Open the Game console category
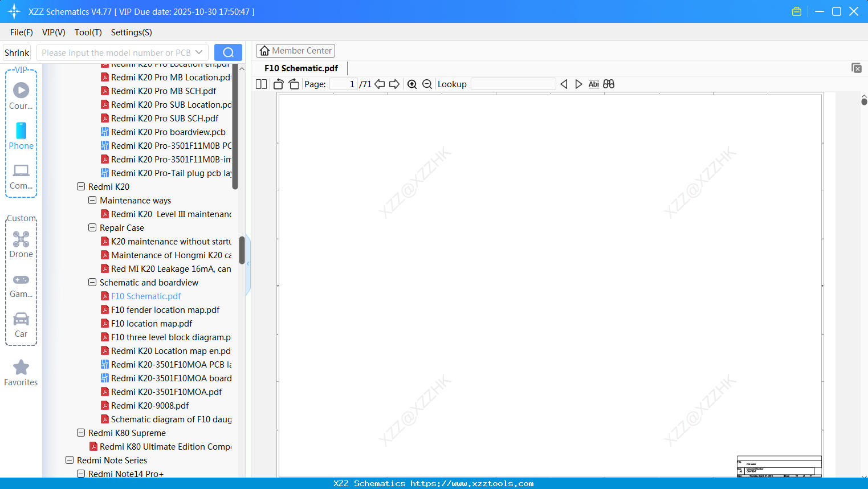Viewport: 868px width, 489px height. 21,285
